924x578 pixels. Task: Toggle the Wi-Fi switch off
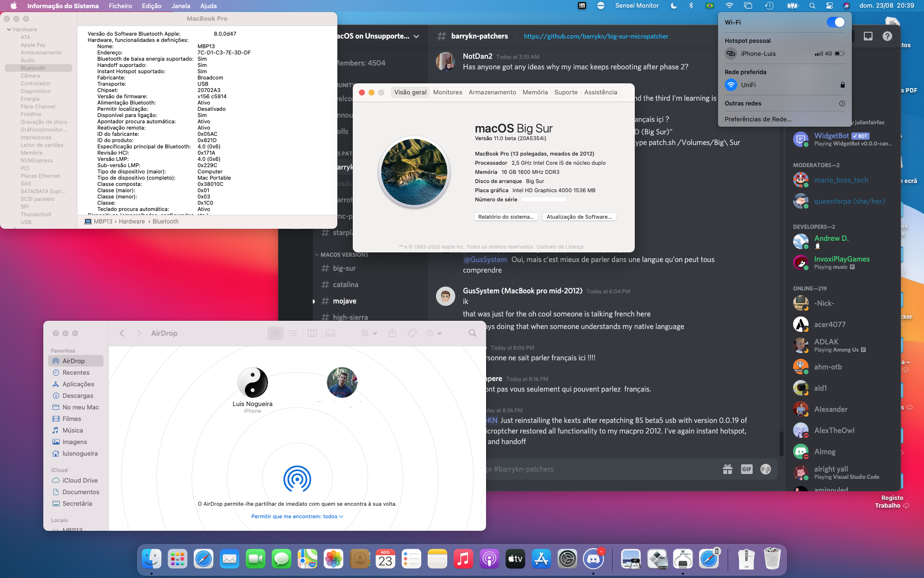[835, 23]
